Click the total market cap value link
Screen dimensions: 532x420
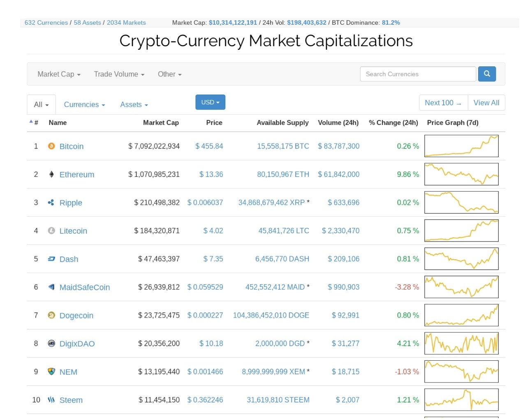(x=233, y=23)
